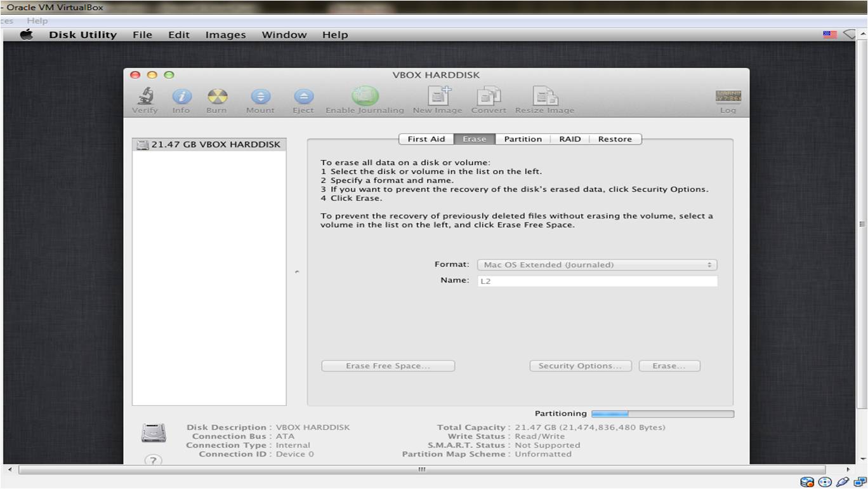The height and width of the screenshot is (489, 868).
Task: Click the US flag input menu icon
Action: point(830,35)
